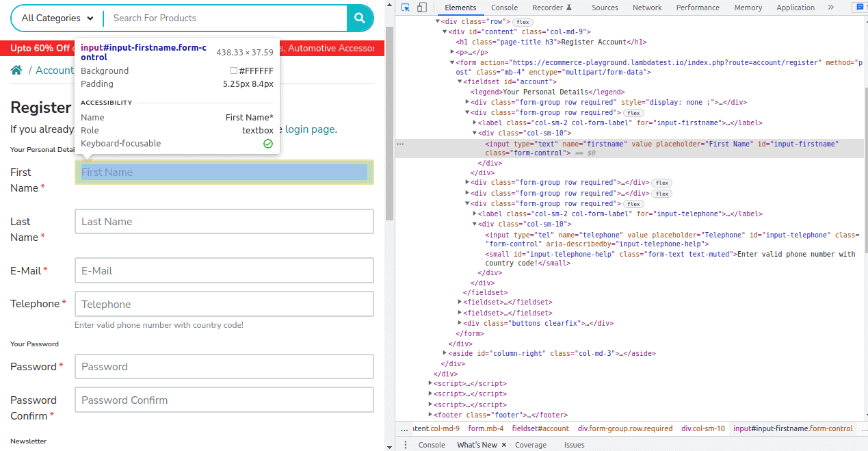Close the What's New drawer tab
Image resolution: width=868 pixels, height=451 pixels.
point(503,445)
